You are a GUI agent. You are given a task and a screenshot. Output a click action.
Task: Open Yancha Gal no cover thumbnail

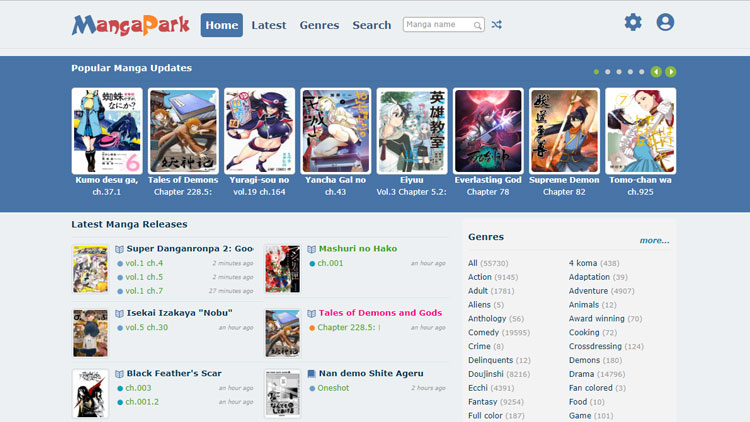coord(335,131)
